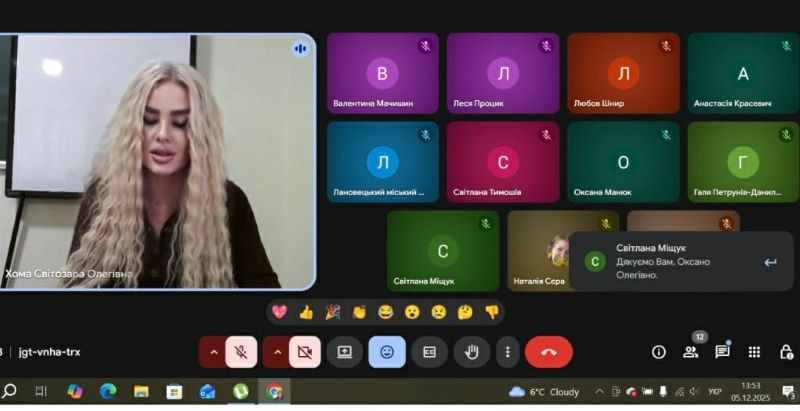The width and height of the screenshot is (800, 411).
Task: Open host controls lock icon
Action: pyautogui.click(x=786, y=352)
